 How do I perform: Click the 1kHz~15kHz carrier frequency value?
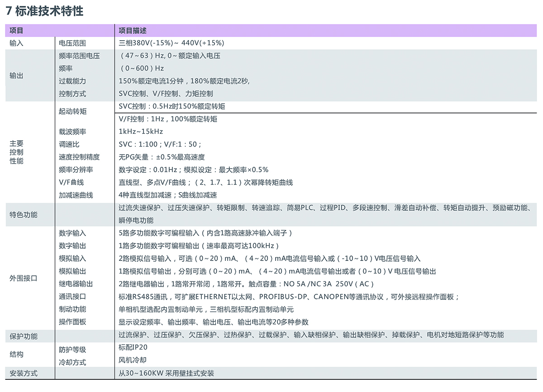tap(140, 132)
